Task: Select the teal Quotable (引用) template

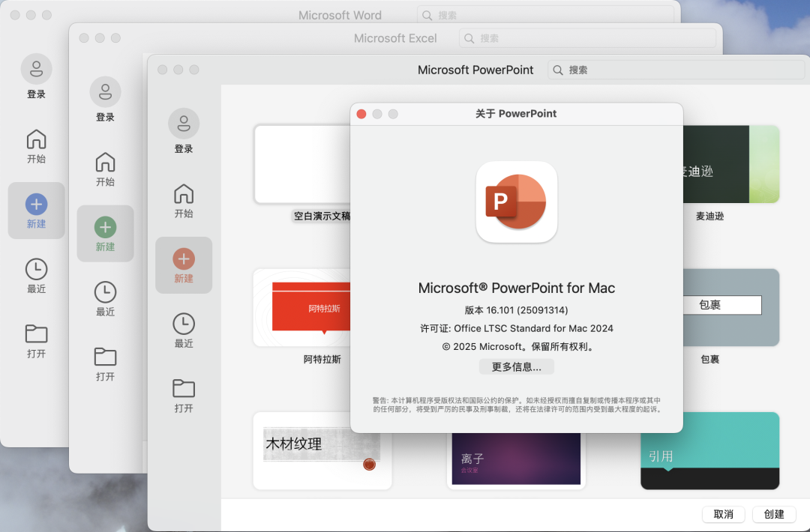Action: coord(709,450)
